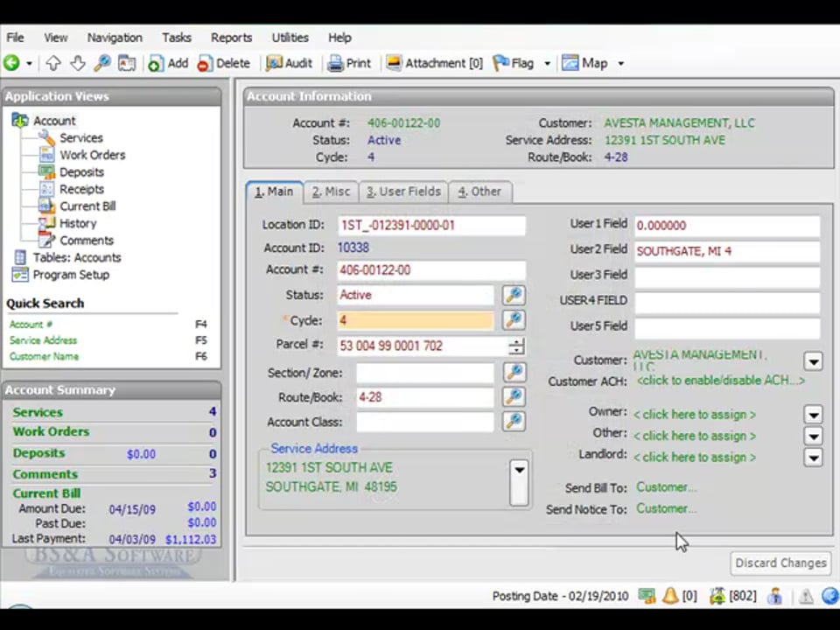Click the Customer ACH enable/disable link
Screen dimensions: 840x630
pyautogui.click(x=720, y=381)
